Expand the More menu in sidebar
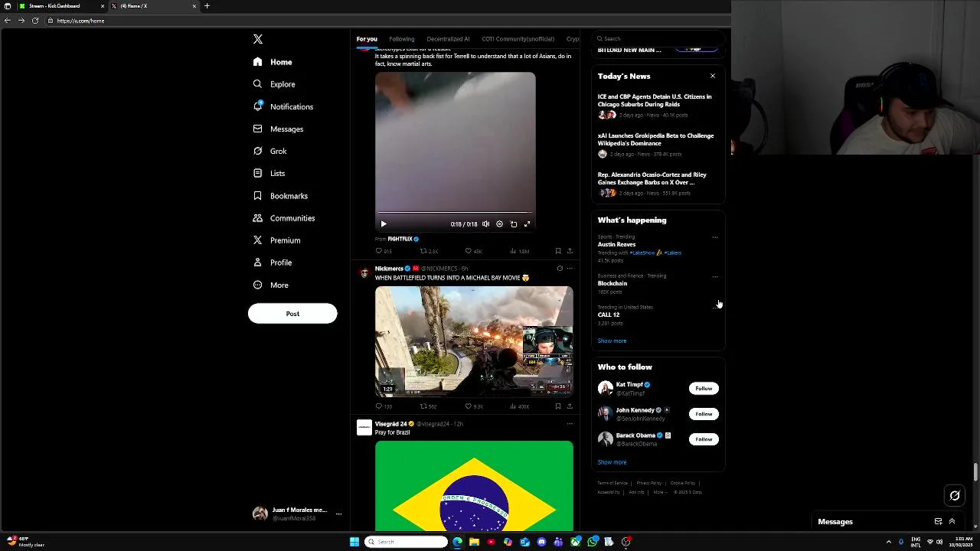 click(270, 285)
